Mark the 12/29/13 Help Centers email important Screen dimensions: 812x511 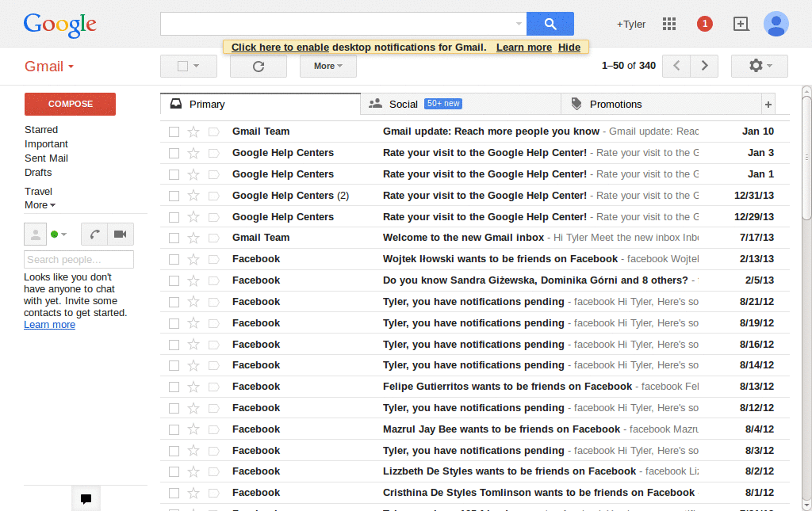[213, 217]
